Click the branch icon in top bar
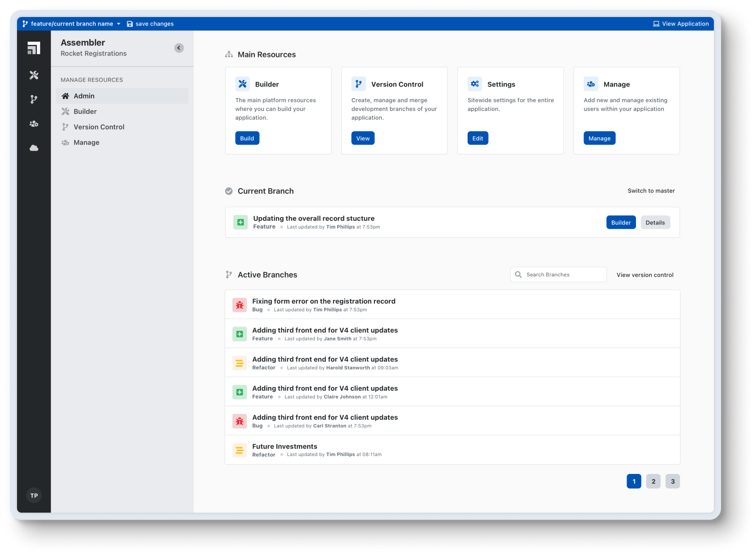 click(x=25, y=24)
